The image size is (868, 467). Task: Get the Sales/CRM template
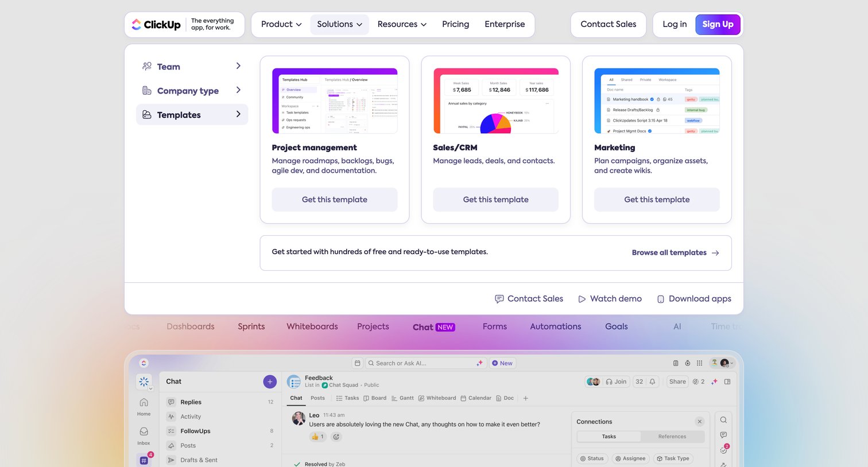pyautogui.click(x=496, y=200)
